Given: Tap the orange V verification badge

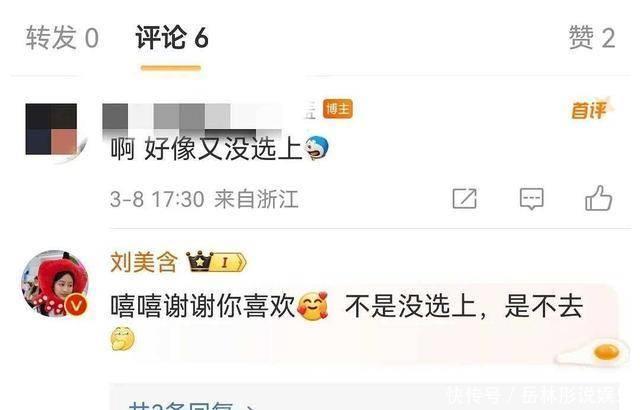Looking at the screenshot, I should click(x=76, y=305).
